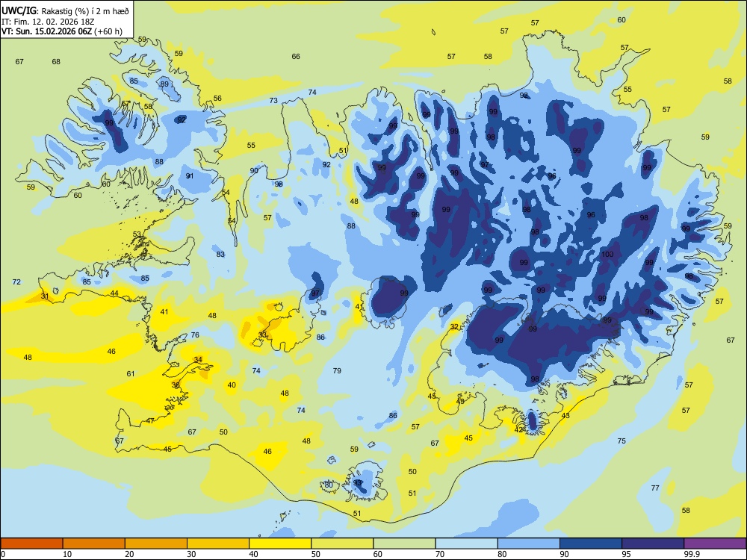Click the '40' humidity value on the map

click(232, 385)
